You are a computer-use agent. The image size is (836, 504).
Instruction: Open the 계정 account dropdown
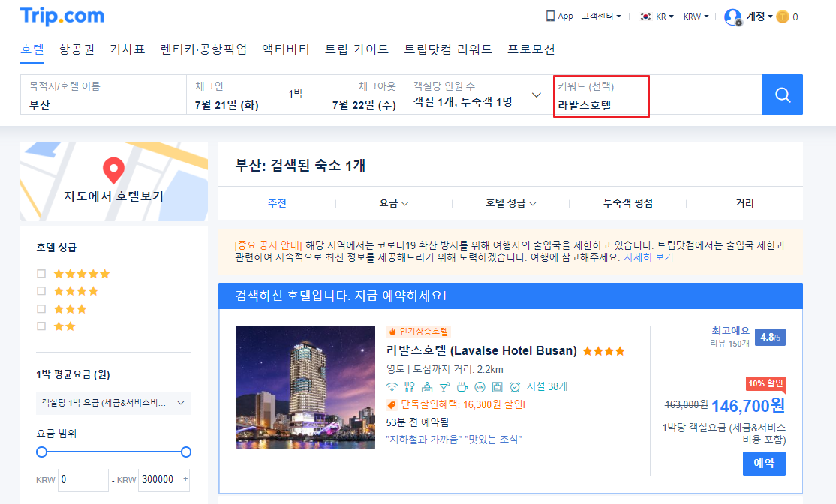click(x=759, y=16)
